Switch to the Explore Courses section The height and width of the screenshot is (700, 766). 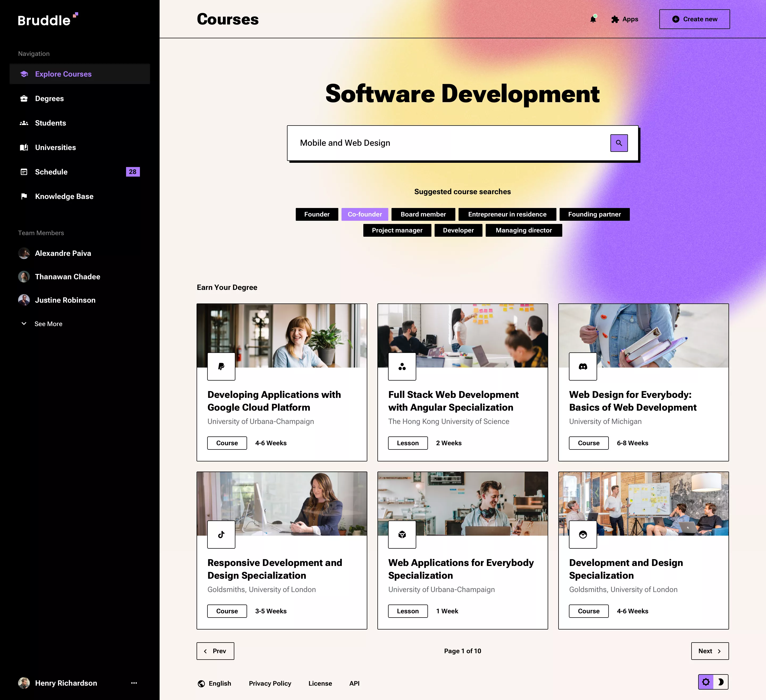[63, 74]
